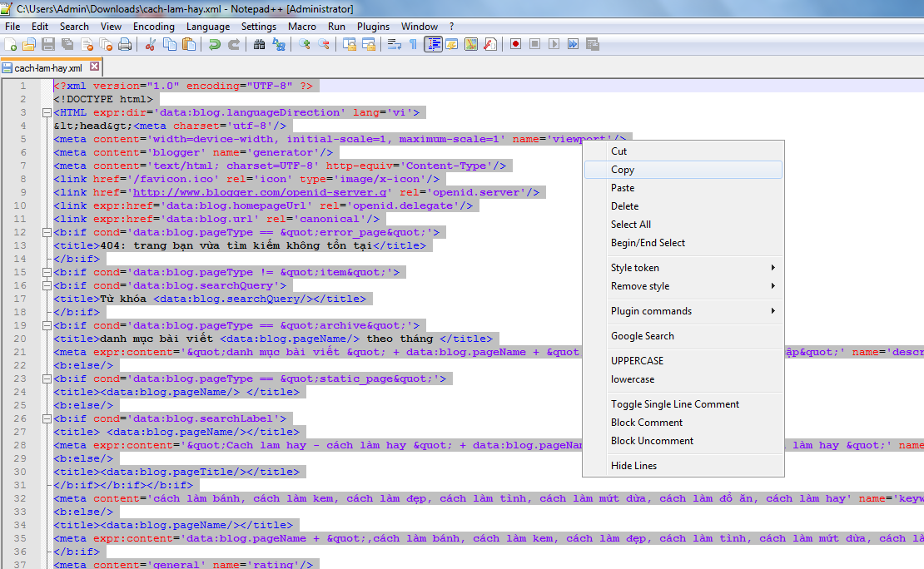Image resolution: width=924 pixels, height=569 pixels.
Task: Click the Print icon in toolbar
Action: click(125, 44)
